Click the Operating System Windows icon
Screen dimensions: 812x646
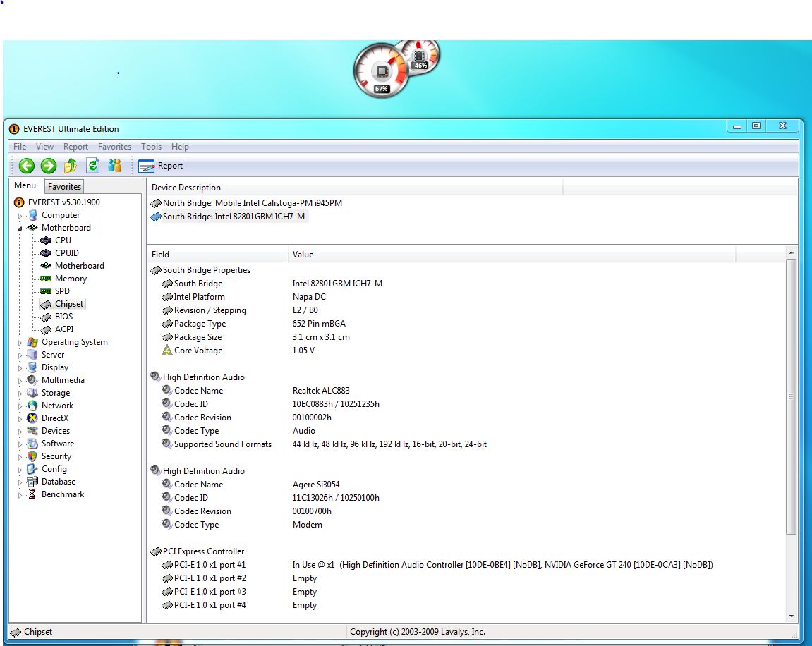32,341
